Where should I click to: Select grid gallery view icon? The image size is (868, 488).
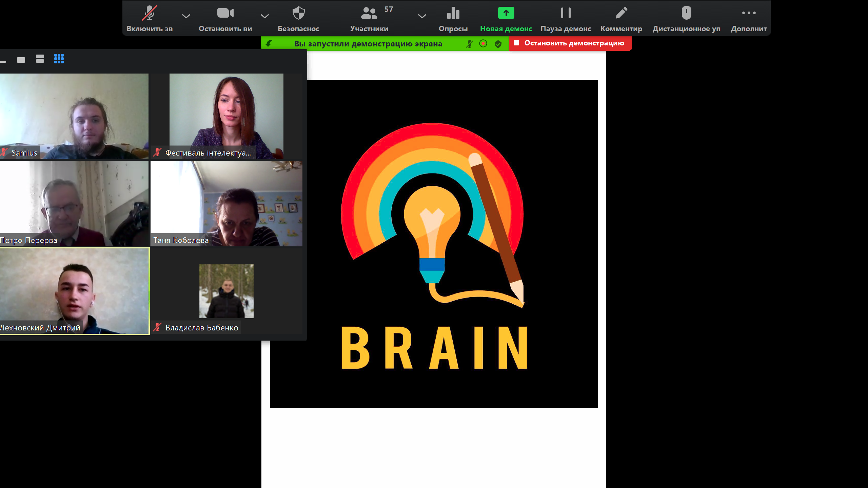59,59
